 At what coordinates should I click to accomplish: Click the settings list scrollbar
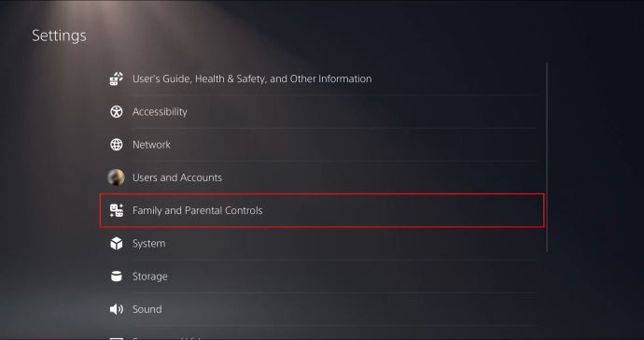pyautogui.click(x=547, y=157)
